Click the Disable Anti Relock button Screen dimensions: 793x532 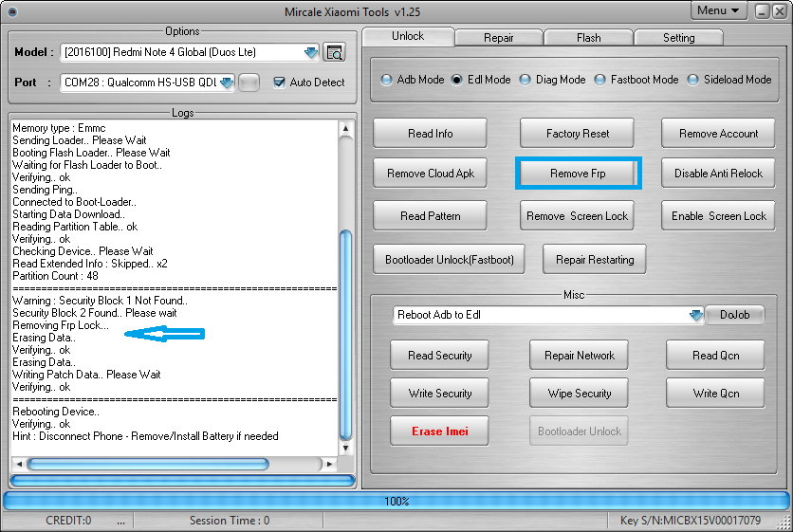click(718, 174)
